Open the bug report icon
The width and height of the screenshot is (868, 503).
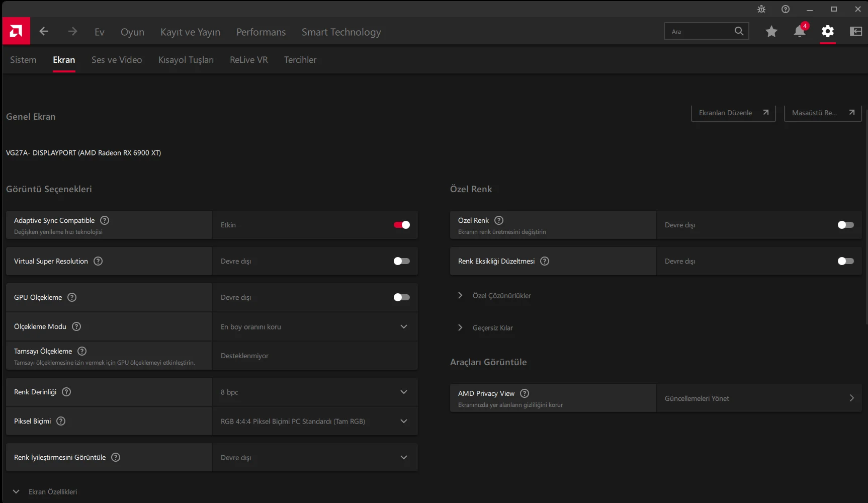[761, 9]
